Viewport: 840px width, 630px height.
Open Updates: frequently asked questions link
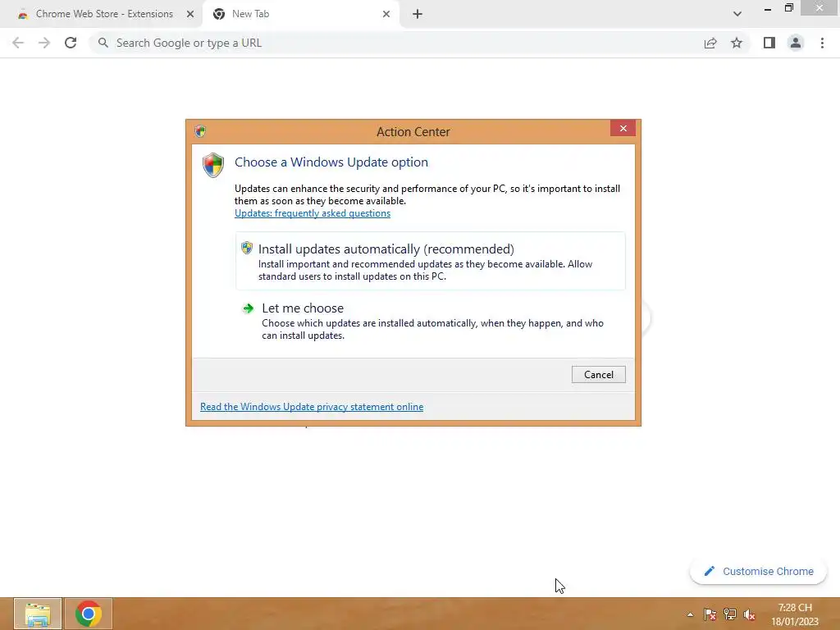[x=313, y=213]
